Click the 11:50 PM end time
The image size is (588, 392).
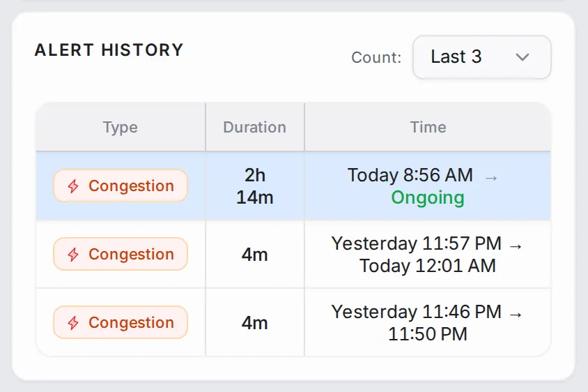coord(428,334)
